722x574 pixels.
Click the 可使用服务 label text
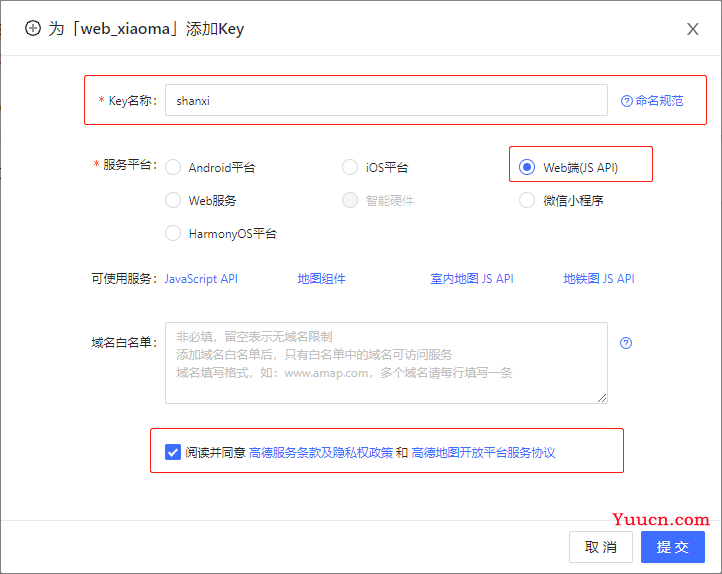pyautogui.click(x=124, y=278)
